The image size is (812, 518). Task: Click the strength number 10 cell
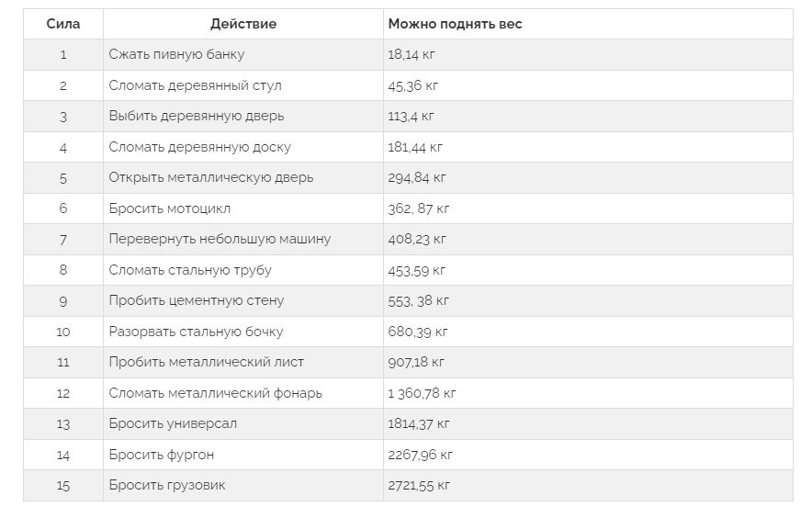point(63,332)
